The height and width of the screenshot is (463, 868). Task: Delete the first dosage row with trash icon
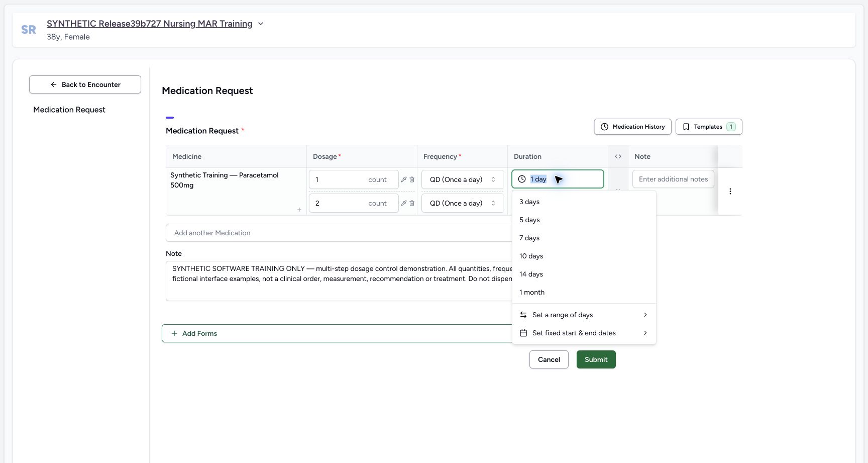point(412,179)
